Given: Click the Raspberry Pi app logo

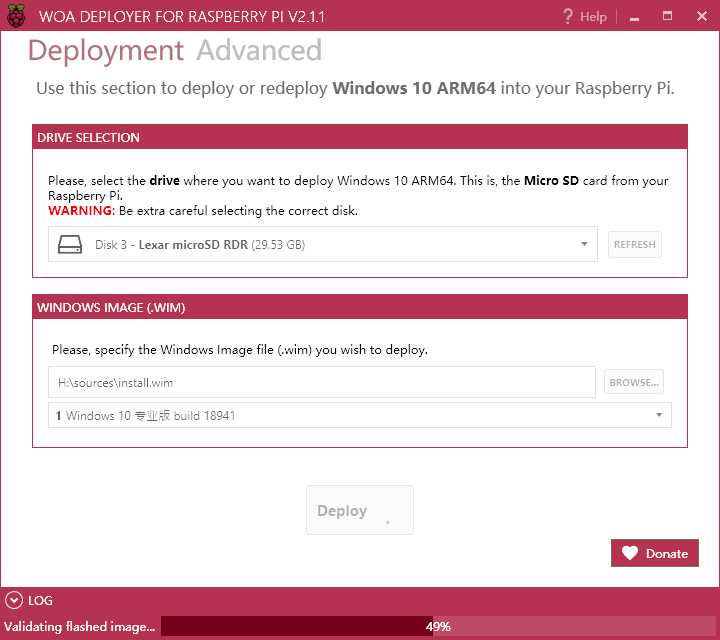Looking at the screenshot, I should tap(16, 16).
